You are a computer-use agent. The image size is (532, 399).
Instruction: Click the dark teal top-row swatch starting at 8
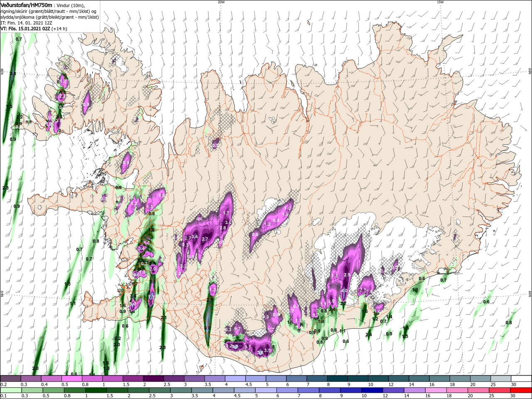pos(337,379)
